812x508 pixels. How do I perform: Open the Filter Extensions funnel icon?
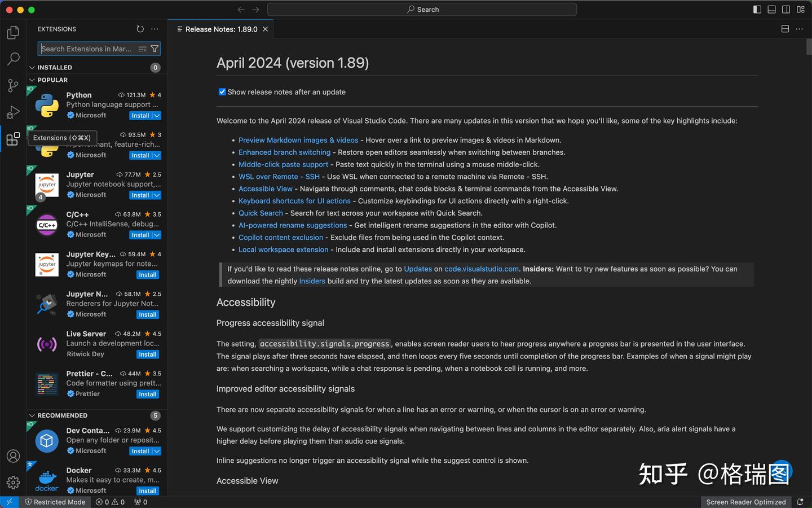pos(155,49)
